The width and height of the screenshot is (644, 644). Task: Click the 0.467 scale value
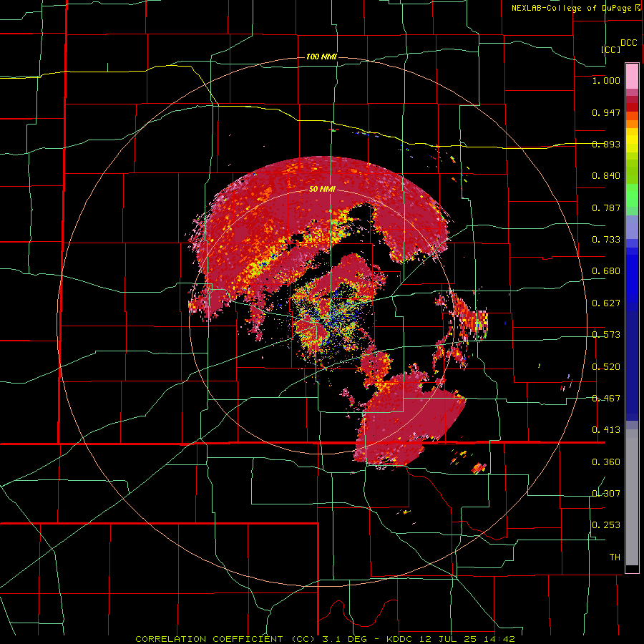coord(606,399)
